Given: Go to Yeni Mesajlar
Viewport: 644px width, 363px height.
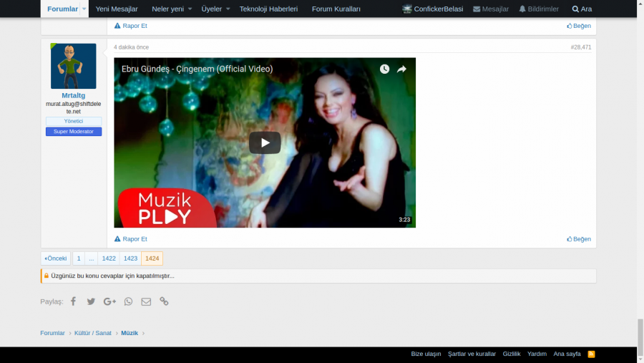Looking at the screenshot, I should point(117,9).
